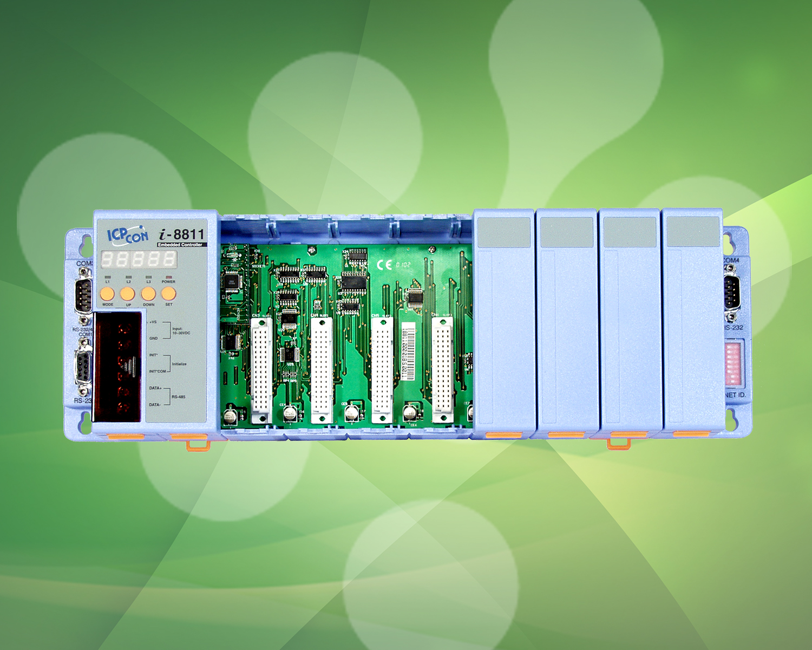Click the L3 indicator LED

click(x=148, y=277)
